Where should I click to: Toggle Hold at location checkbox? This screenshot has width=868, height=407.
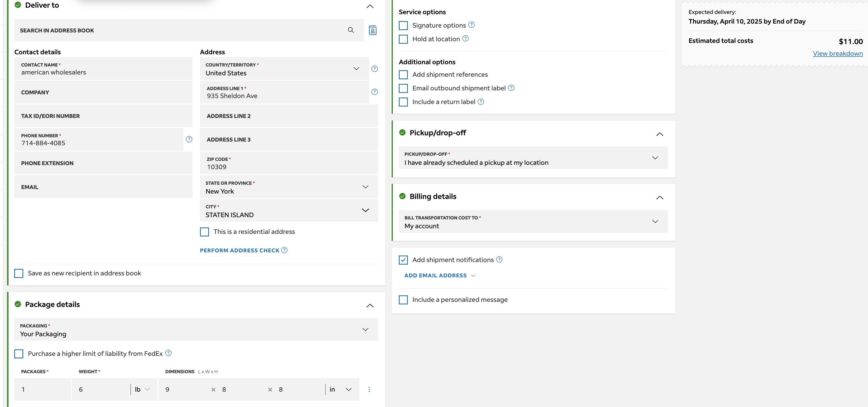[403, 39]
